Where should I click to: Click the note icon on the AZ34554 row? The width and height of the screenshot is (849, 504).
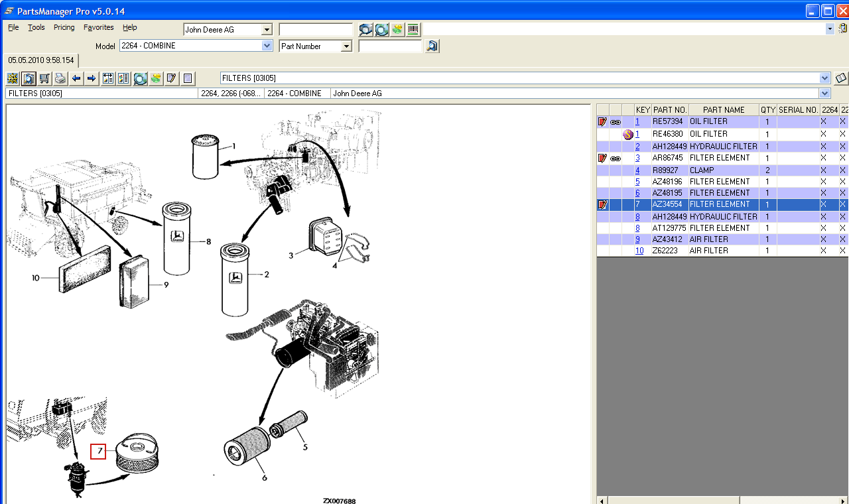point(602,205)
